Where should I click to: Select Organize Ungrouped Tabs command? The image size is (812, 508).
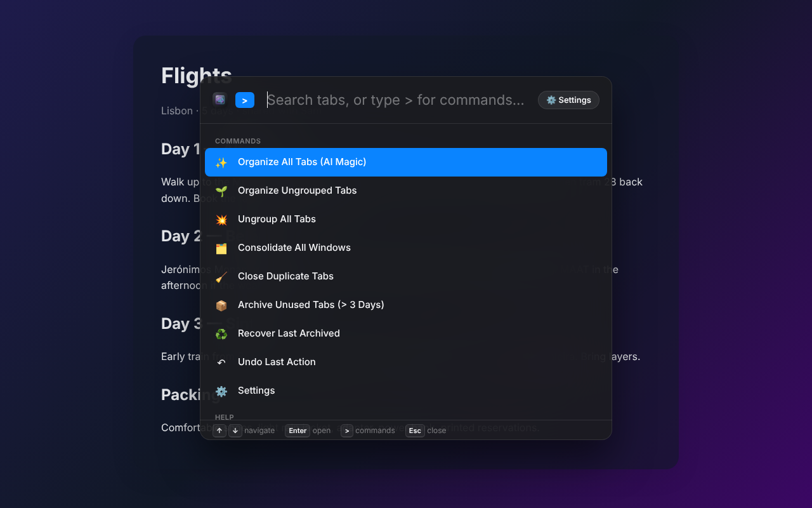(406, 190)
